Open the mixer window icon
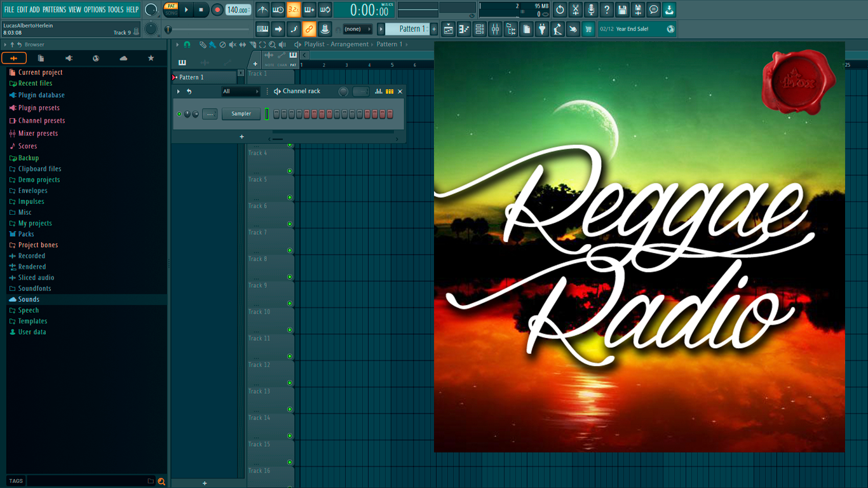The image size is (868, 488). (495, 29)
